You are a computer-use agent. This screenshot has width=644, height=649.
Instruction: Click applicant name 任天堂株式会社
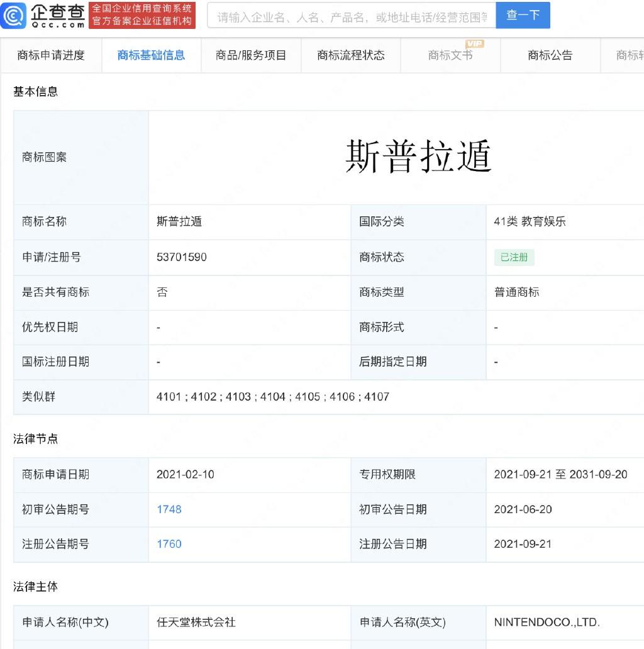196,622
